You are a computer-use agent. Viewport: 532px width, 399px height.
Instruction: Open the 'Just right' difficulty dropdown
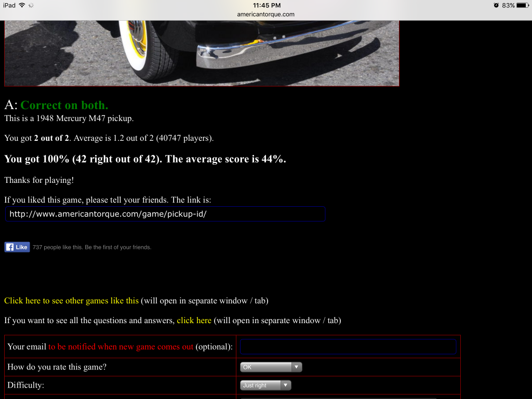click(265, 385)
